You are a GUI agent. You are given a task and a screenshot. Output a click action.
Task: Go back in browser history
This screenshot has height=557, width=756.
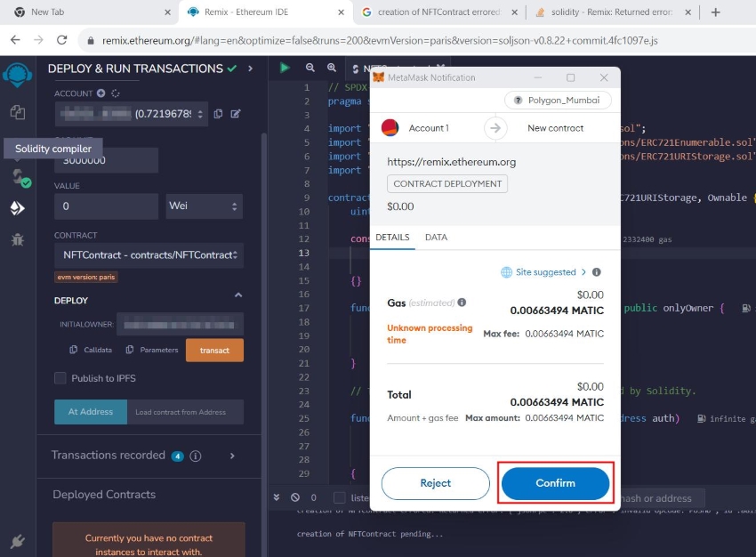click(15, 40)
